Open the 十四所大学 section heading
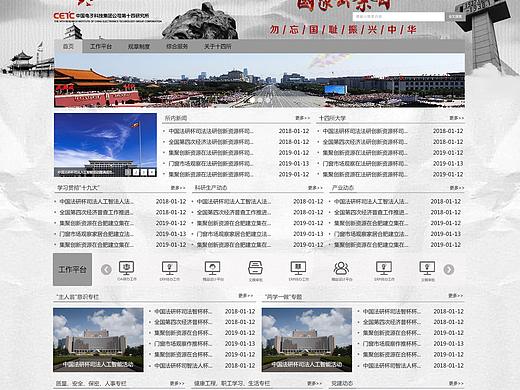The height and width of the screenshot is (390, 520). coord(332,118)
